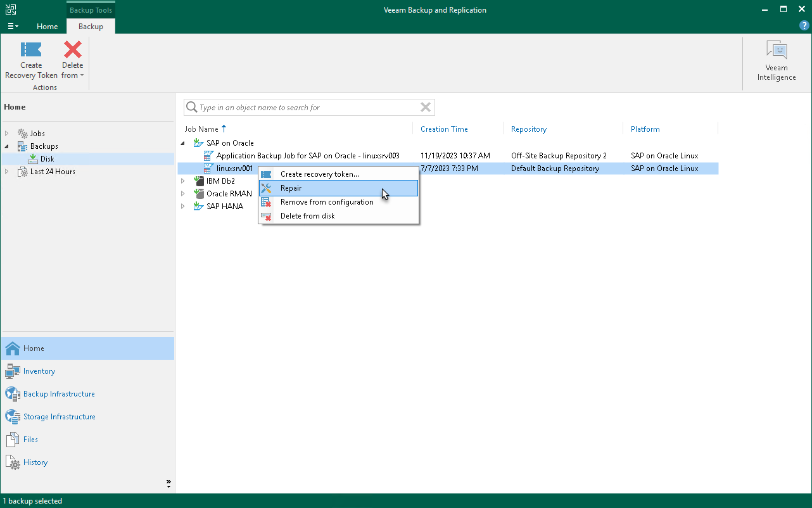Image resolution: width=812 pixels, height=508 pixels.
Task: Click the Backup Tools contextual tab header
Action: pyautogui.click(x=91, y=10)
